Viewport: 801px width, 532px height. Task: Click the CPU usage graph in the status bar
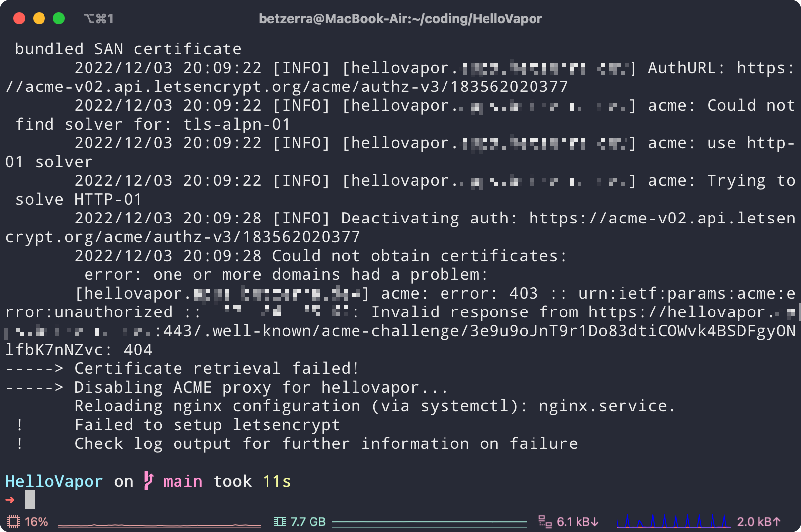point(160,524)
